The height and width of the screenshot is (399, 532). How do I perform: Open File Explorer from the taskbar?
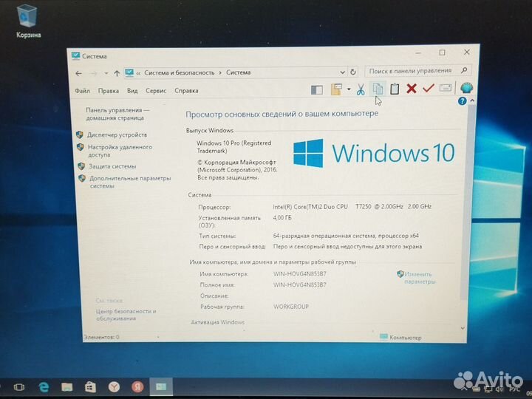click(66, 387)
